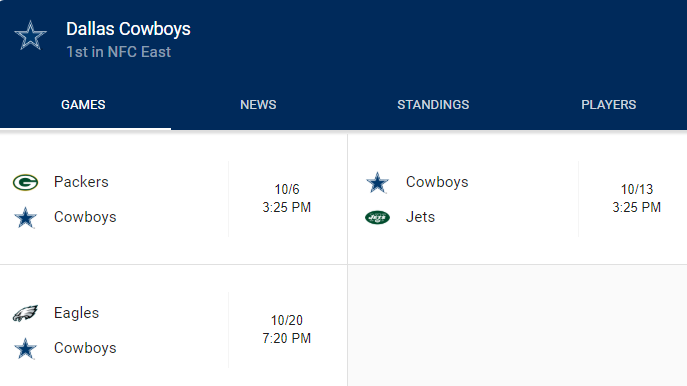Click the Green Bay Packers logo

[25, 182]
